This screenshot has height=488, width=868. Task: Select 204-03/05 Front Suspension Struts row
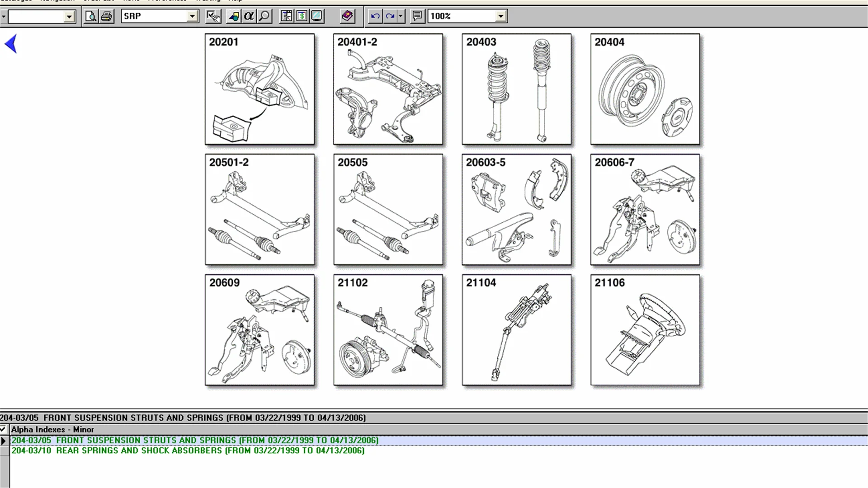(x=194, y=440)
